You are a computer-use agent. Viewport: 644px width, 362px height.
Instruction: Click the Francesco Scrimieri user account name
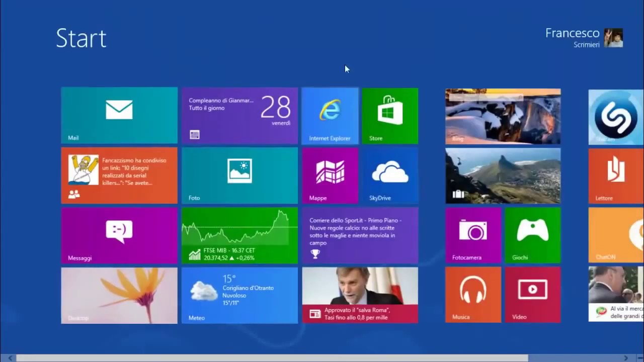click(x=573, y=38)
